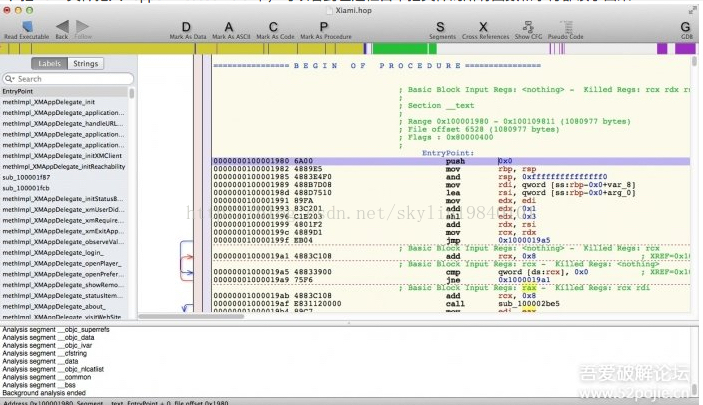Click the EntryPoint: label in disassembly

tap(448, 153)
